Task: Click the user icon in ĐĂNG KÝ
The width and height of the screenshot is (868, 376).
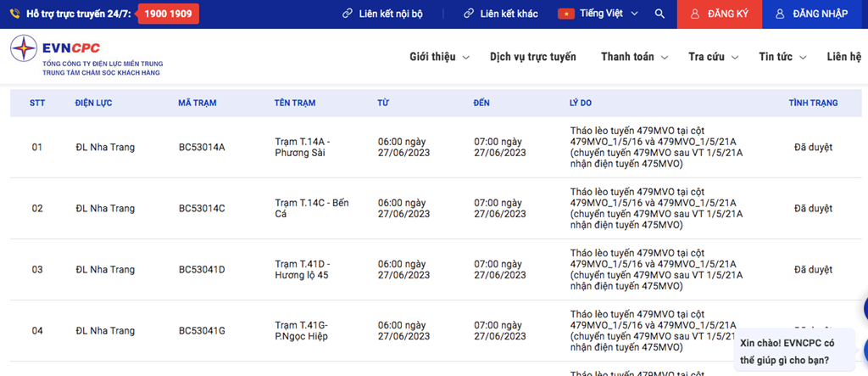Action: pos(695,14)
